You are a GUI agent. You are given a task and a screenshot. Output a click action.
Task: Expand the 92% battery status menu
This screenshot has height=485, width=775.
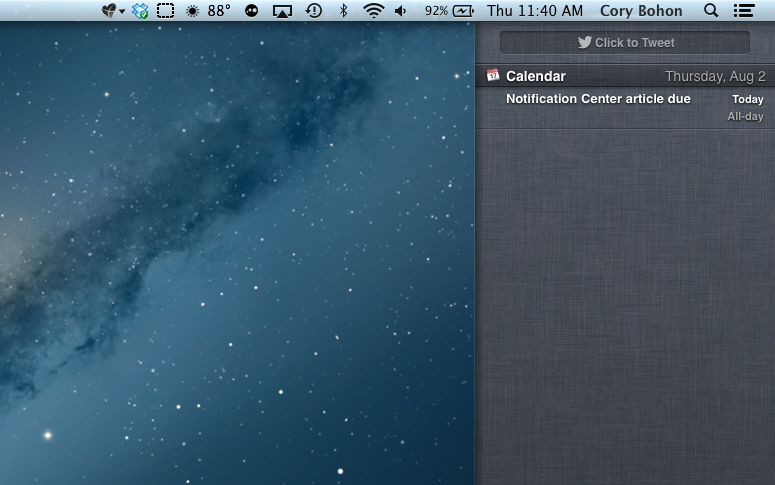coord(449,11)
